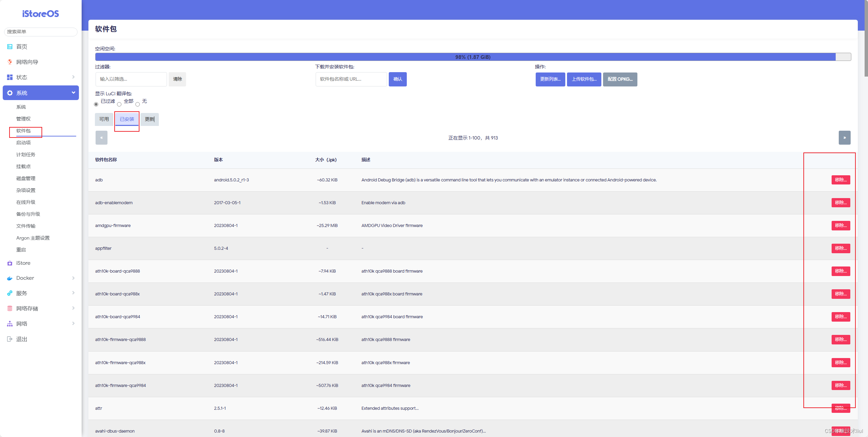Expand the Docker submenu chevron
The width and height of the screenshot is (868, 437).
[x=73, y=278]
